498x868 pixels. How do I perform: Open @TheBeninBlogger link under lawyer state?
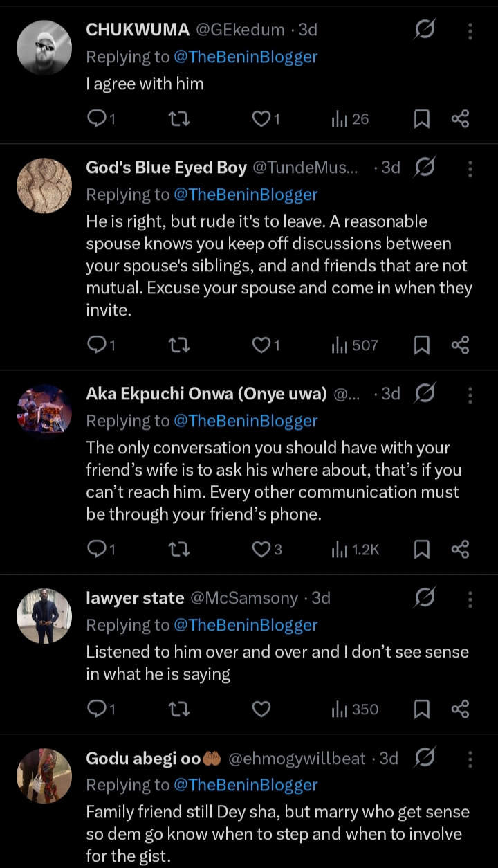pyautogui.click(x=245, y=625)
